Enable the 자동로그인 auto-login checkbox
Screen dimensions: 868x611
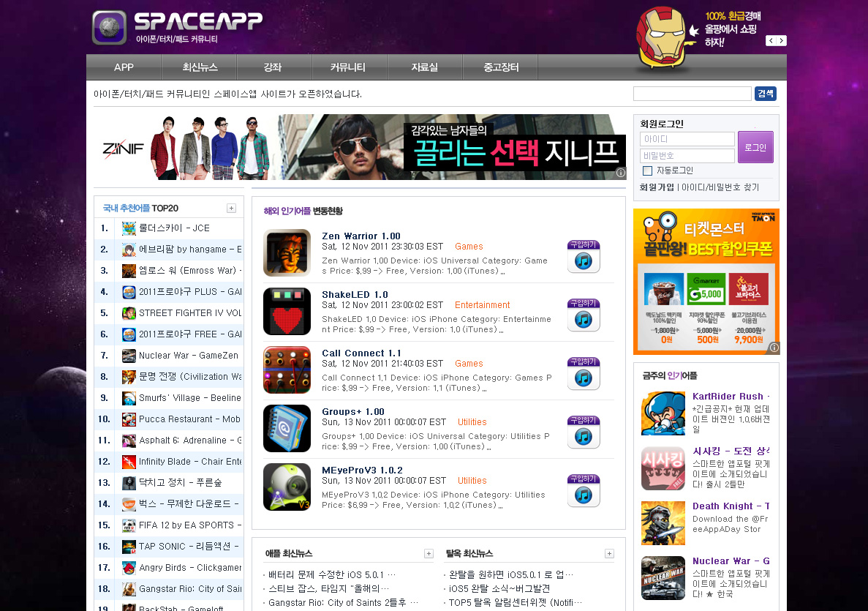point(647,170)
